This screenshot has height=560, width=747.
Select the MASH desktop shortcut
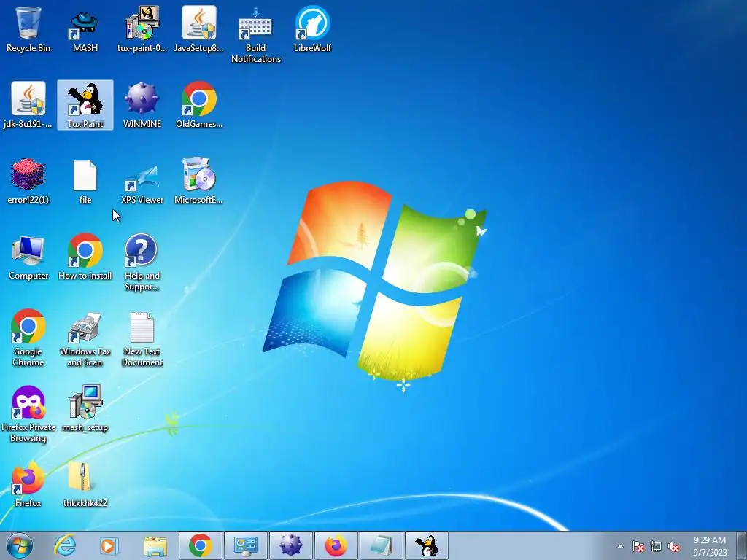(x=85, y=29)
